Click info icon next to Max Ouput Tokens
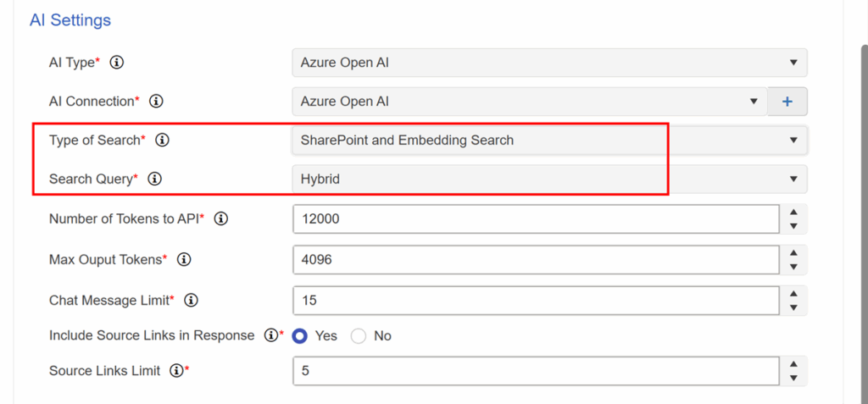This screenshot has height=404, width=868. click(x=184, y=259)
